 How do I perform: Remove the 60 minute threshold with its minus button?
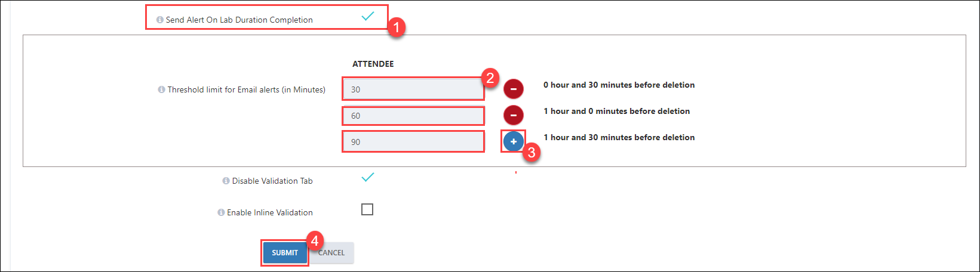(x=514, y=115)
